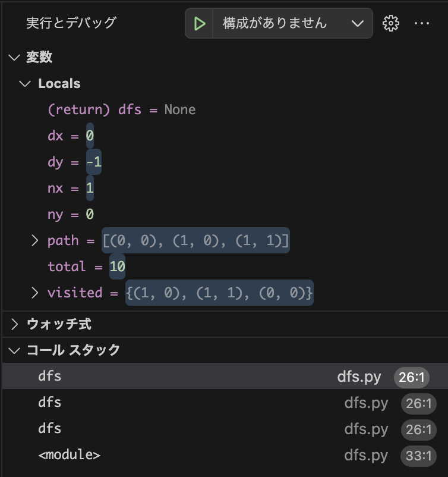Select the second dfs stack frame
The height and width of the screenshot is (477, 448).
[50, 403]
